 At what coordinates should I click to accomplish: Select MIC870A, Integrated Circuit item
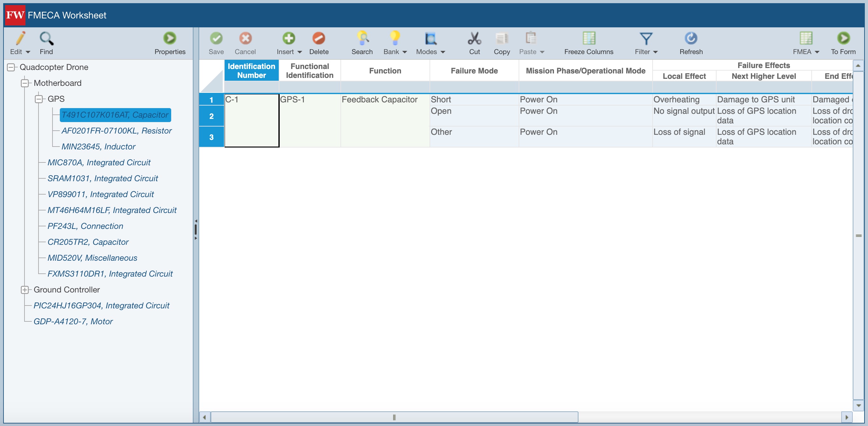pos(99,162)
